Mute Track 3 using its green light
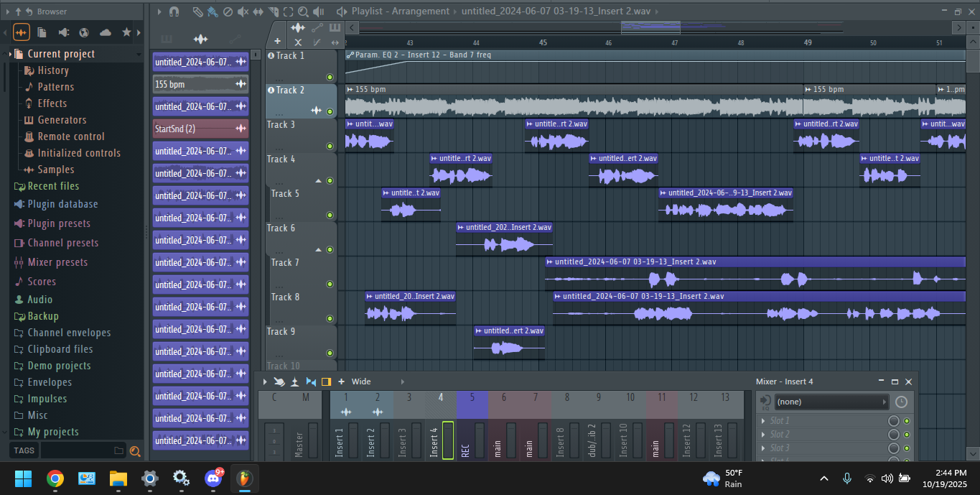The image size is (980, 495). pos(330,147)
